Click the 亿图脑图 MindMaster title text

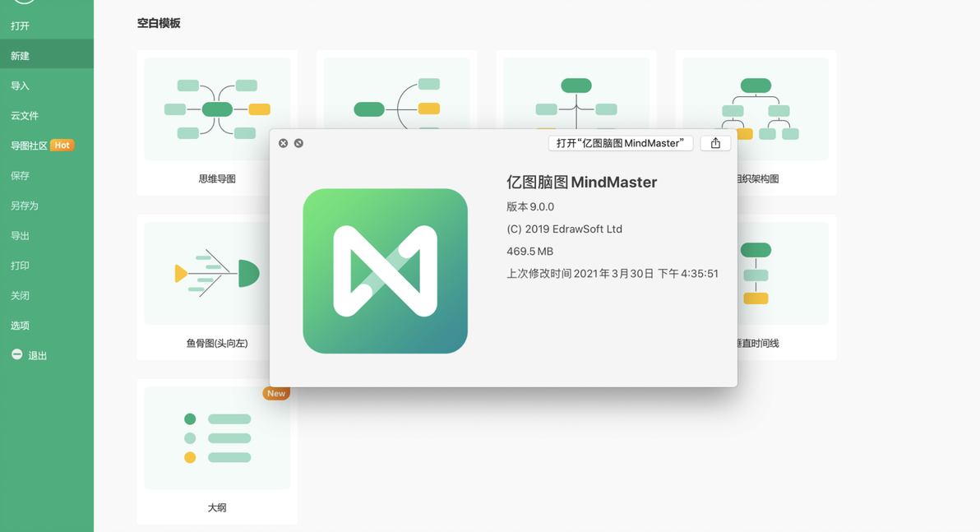click(581, 182)
